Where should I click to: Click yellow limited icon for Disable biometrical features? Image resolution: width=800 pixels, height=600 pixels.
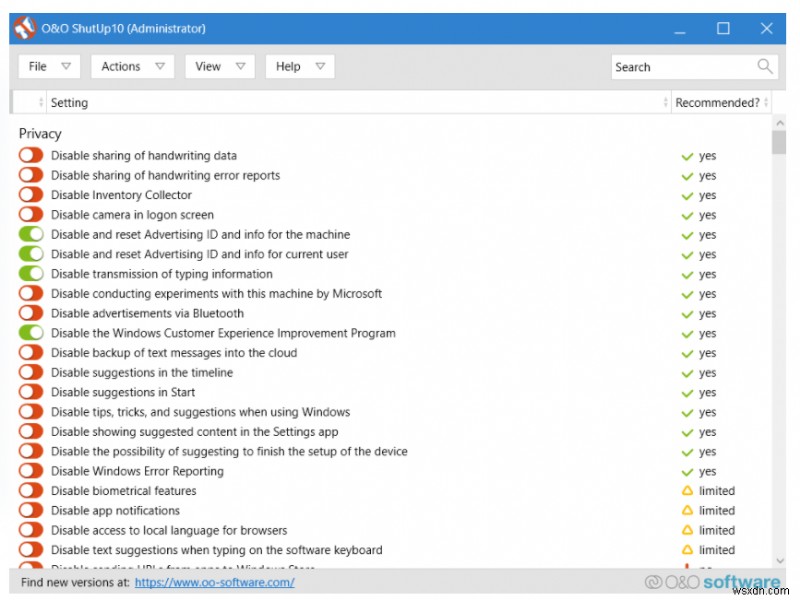[x=687, y=491]
